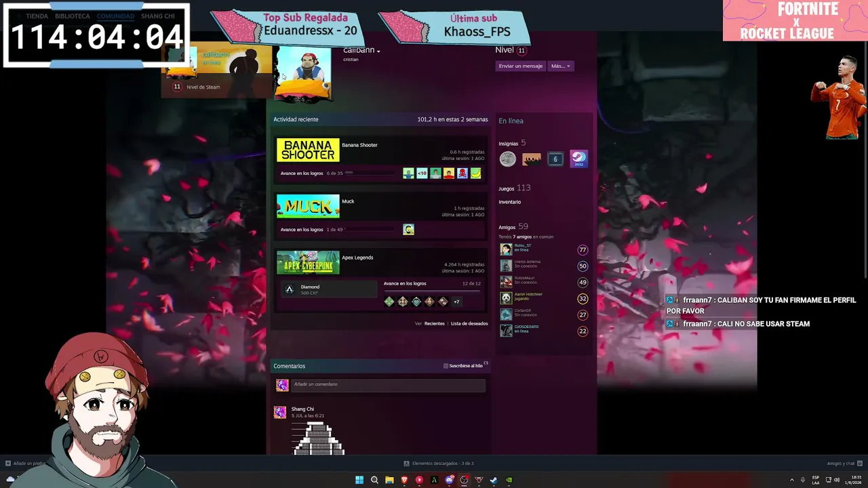The height and width of the screenshot is (488, 868).
Task: Open the BIBLIOTECA menu in Steam
Action: [73, 16]
